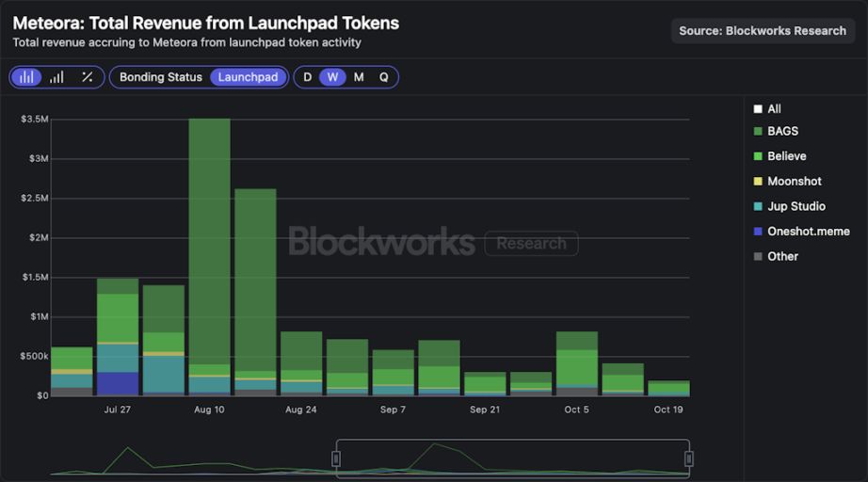Click the Moonshot yellow legend marker
This screenshot has width=868, height=482.
pyautogui.click(x=758, y=182)
